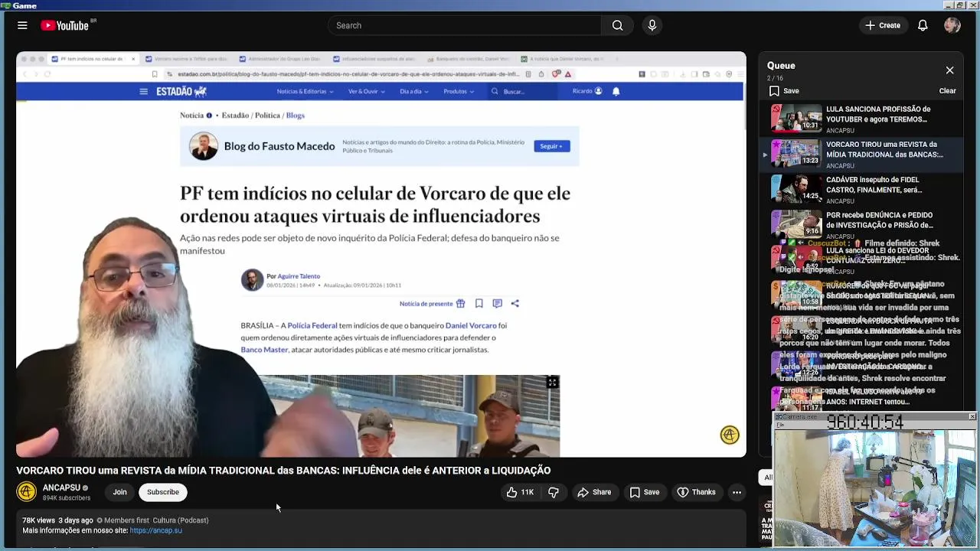Follow the Banco Master link in article
Viewport: 980px width, 551px height.
[x=264, y=350]
